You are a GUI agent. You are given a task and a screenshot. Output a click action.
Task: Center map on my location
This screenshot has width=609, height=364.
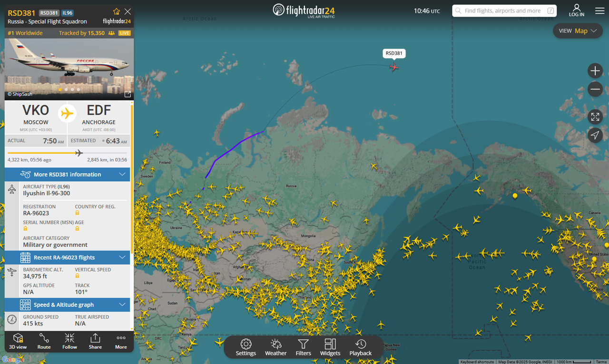click(595, 135)
